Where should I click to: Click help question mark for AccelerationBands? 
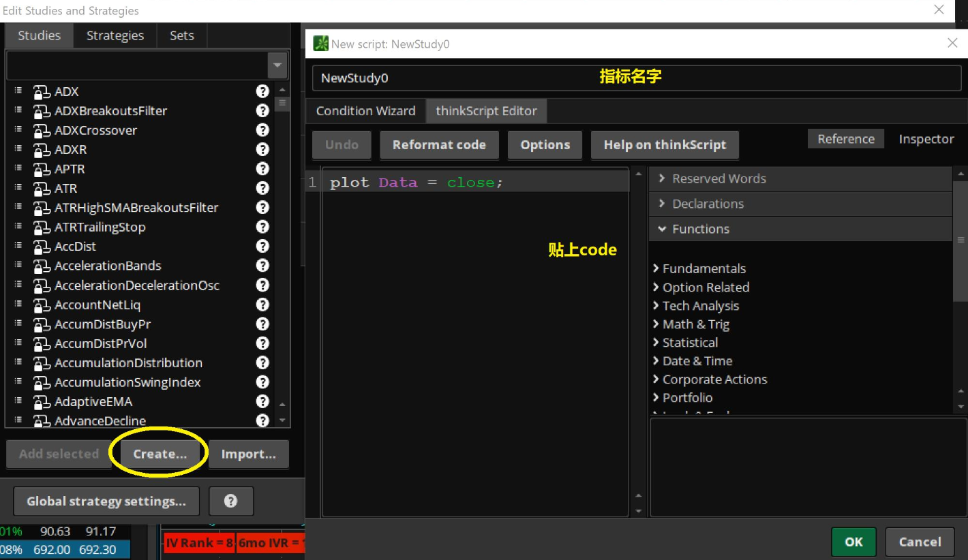[x=262, y=266]
